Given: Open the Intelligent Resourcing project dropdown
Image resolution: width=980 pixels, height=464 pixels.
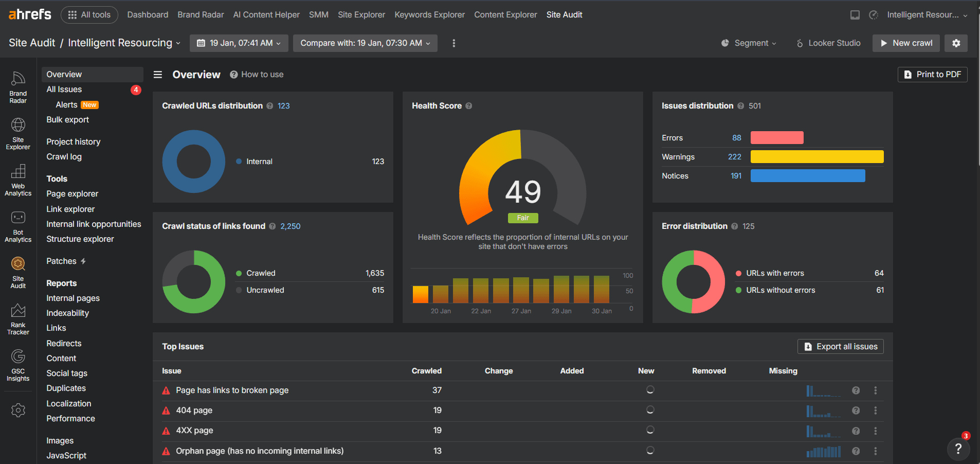Looking at the screenshot, I should coord(124,43).
